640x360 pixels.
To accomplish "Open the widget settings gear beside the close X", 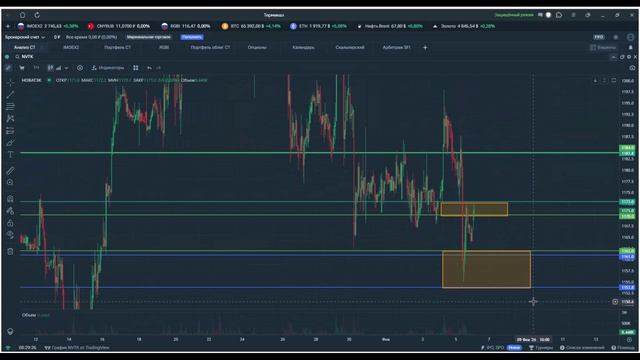I will pos(629,57).
